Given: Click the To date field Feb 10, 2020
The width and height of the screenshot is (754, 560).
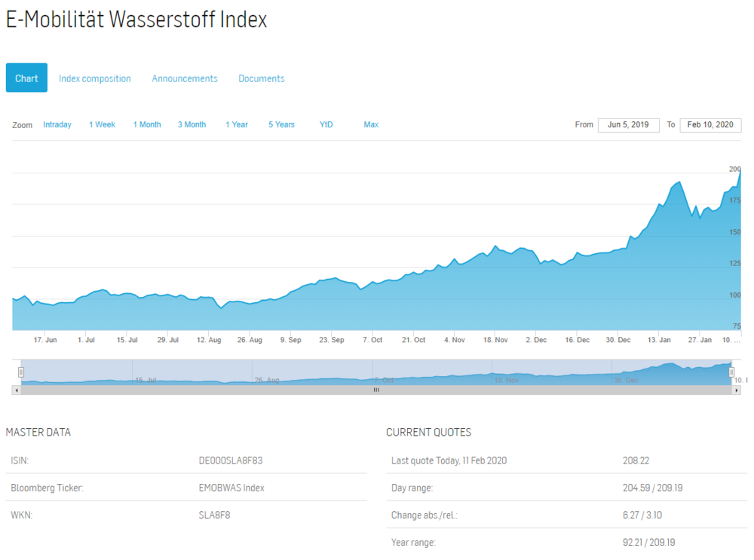Looking at the screenshot, I should tap(710, 125).
